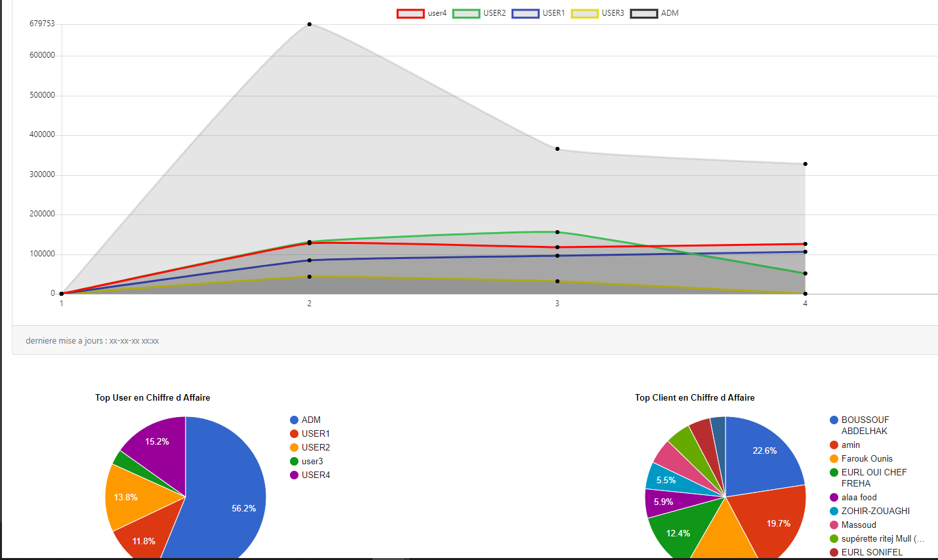The image size is (938, 560).
Task: Click the Massoud pink legend dot
Action: point(834,525)
